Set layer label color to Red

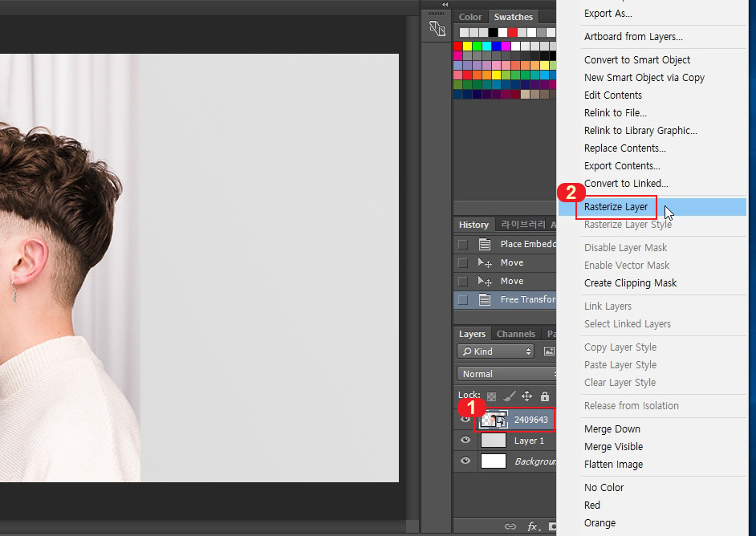592,506
